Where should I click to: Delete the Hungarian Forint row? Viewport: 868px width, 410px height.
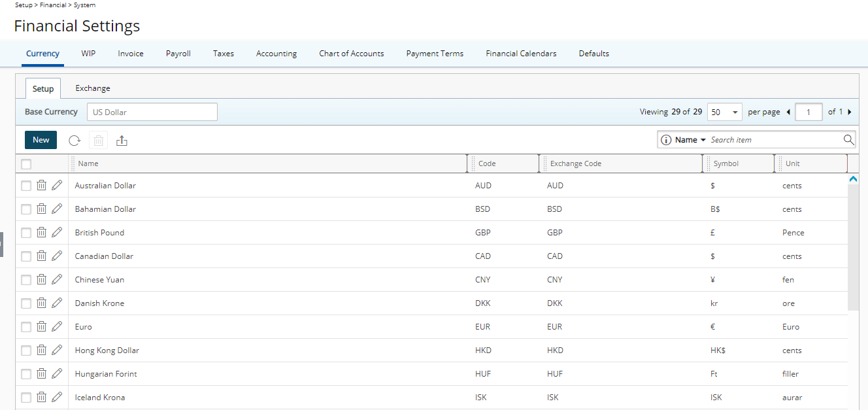pyautogui.click(x=41, y=374)
